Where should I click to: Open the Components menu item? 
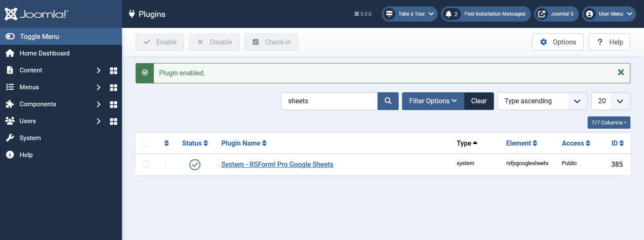[38, 104]
